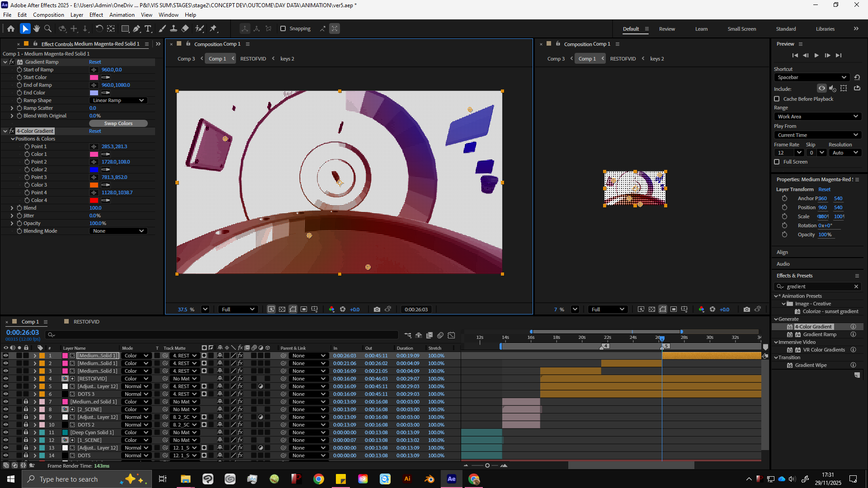Click Reset for 4-Color Gradient effect
The image size is (868, 488).
click(95, 131)
